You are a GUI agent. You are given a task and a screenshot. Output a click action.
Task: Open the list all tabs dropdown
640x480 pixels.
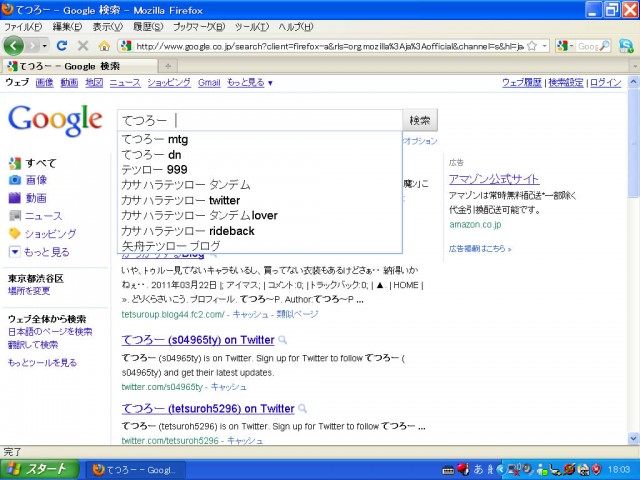click(x=635, y=66)
